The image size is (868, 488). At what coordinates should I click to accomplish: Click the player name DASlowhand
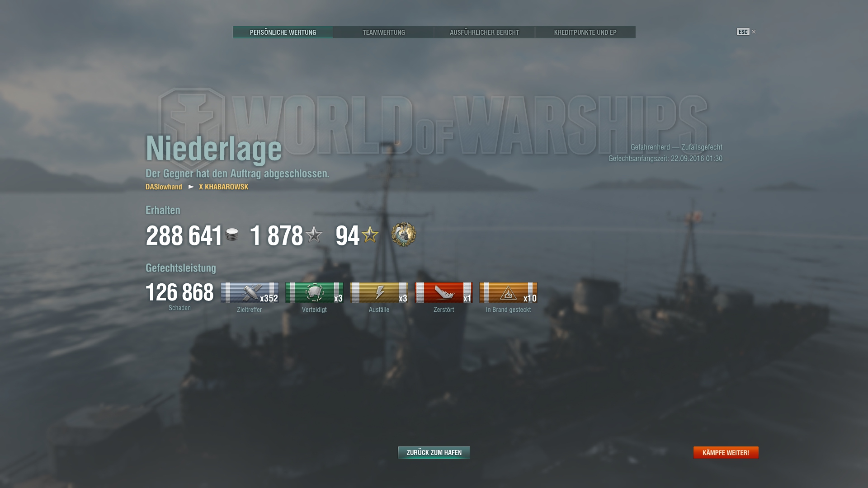tap(164, 187)
